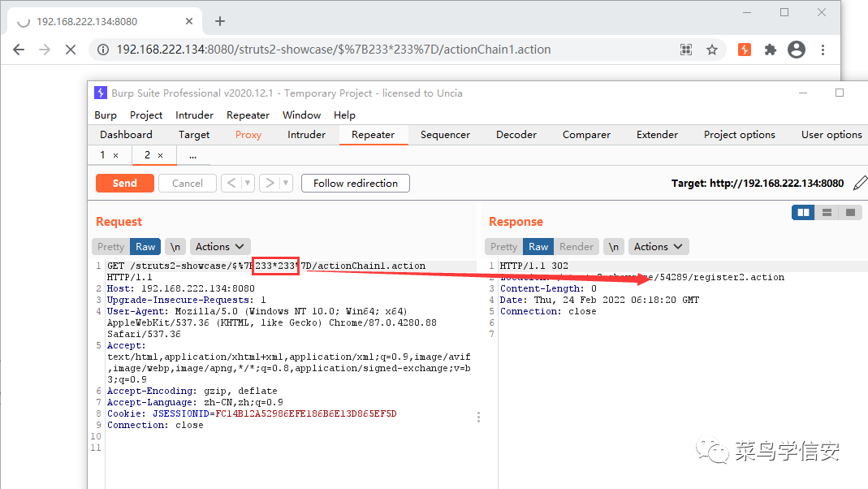Switch to the Intruder tool tab
This screenshot has width=868, height=489.
(x=307, y=135)
